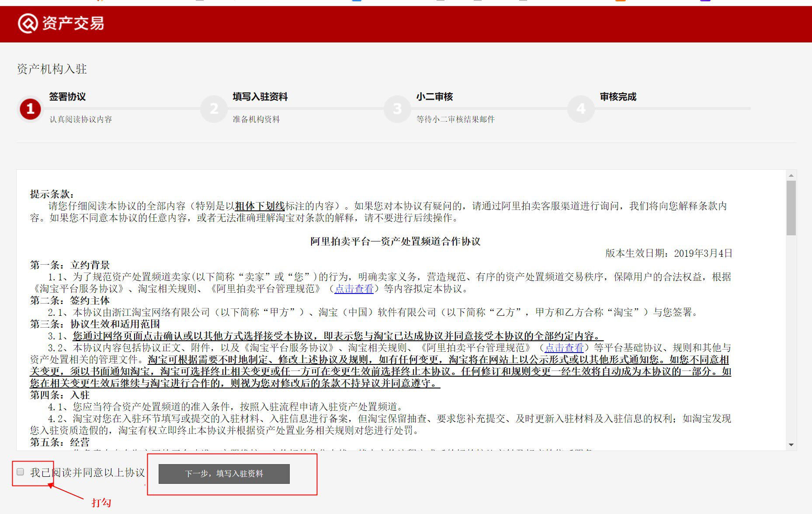812x514 pixels.
Task: Open the 点击查看 link in clause 3.2
Action: (564, 348)
